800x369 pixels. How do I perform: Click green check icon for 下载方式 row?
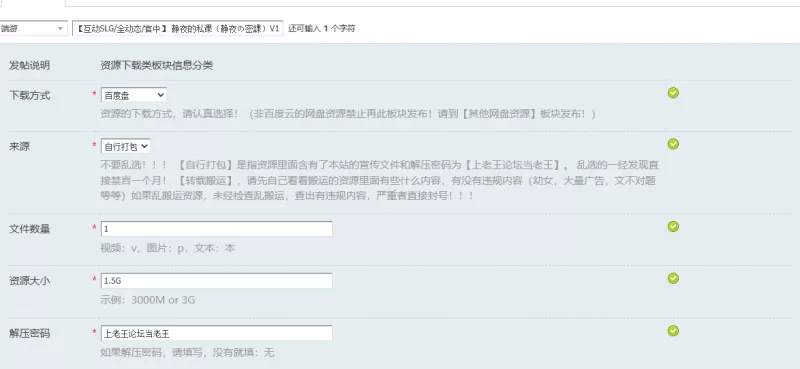[673, 92]
